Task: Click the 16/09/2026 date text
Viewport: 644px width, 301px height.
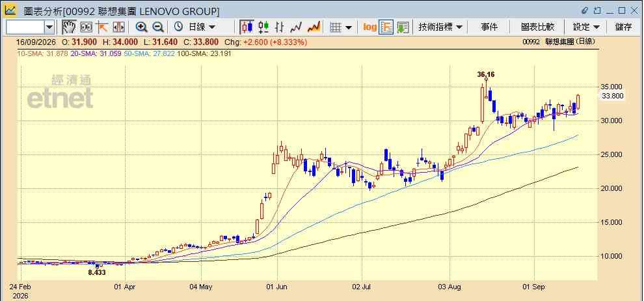Action: click(x=35, y=42)
